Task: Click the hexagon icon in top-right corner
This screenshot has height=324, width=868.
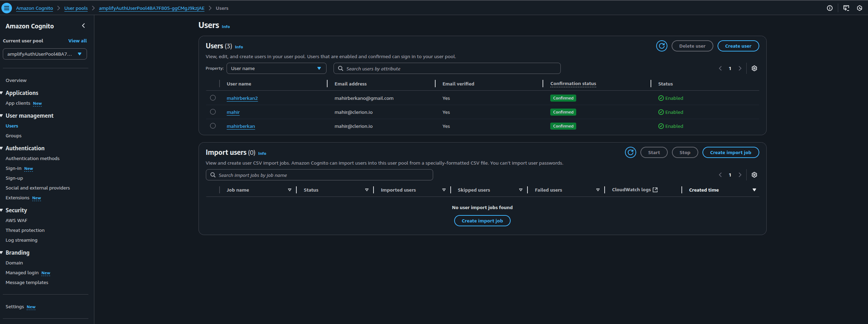Action: click(x=860, y=8)
